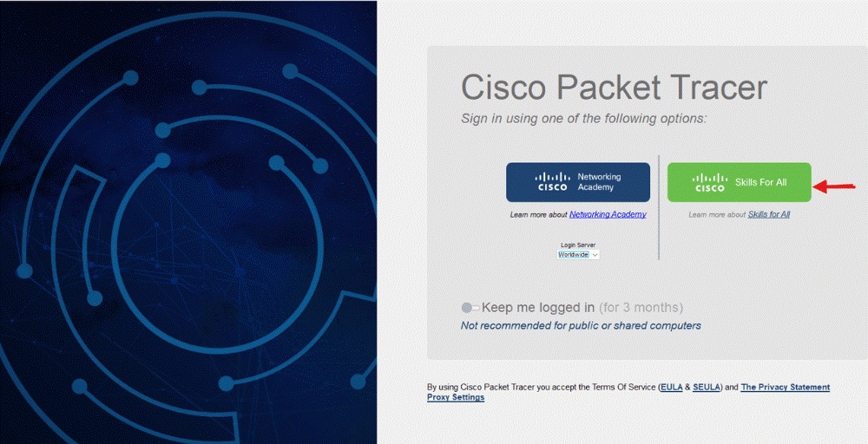Open the Skills for All learn more link

coord(769,214)
